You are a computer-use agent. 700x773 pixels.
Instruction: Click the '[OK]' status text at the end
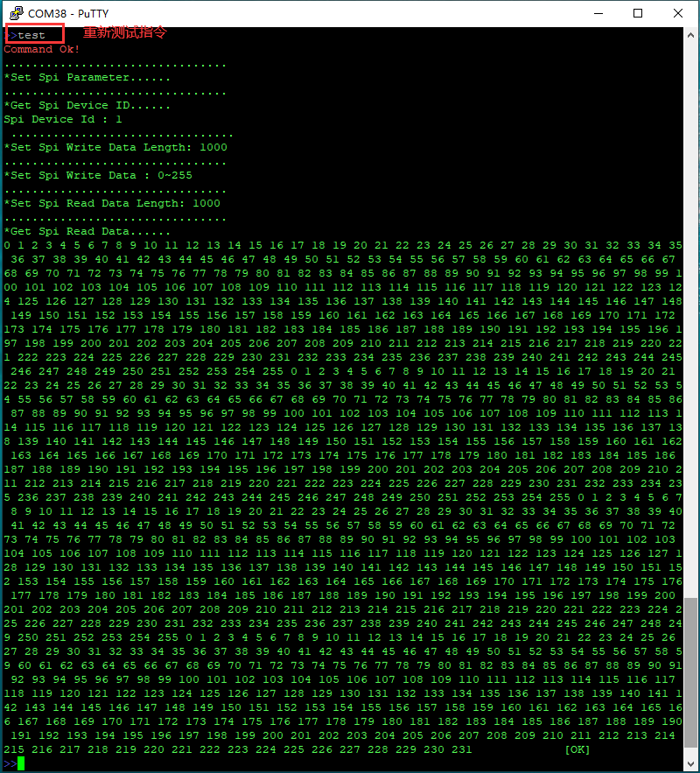point(577,749)
